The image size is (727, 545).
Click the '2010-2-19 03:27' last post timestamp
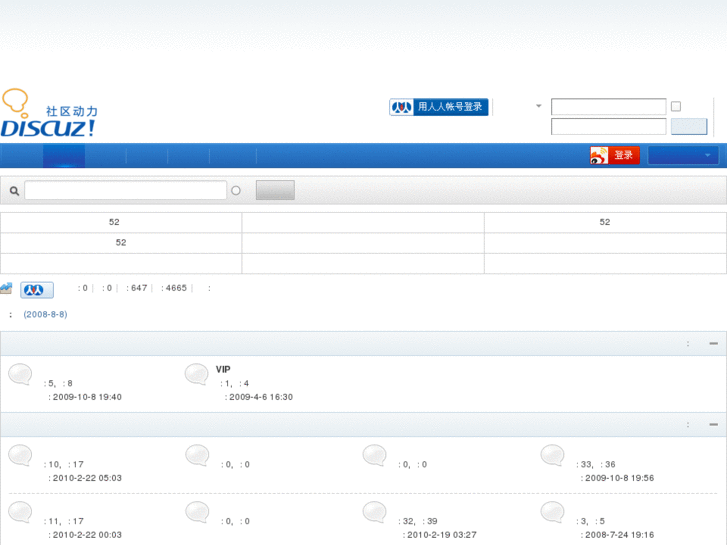point(441,535)
